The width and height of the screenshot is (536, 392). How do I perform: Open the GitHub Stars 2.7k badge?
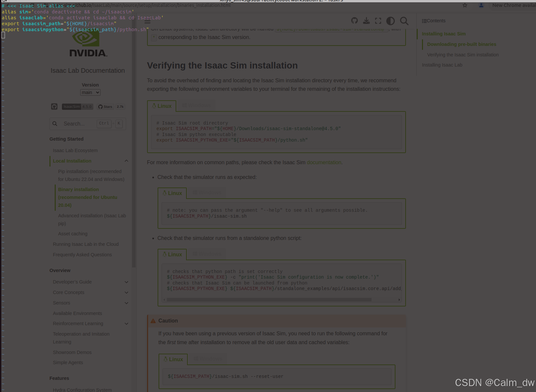point(111,107)
